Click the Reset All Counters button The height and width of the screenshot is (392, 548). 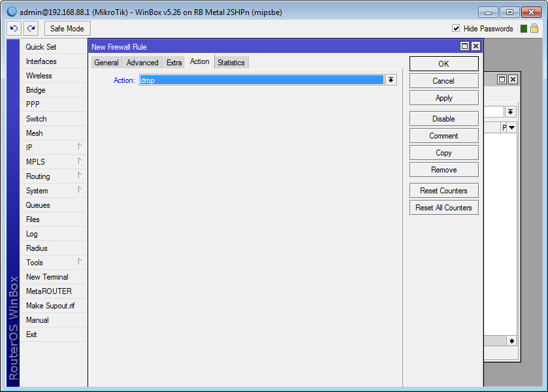[x=444, y=208]
